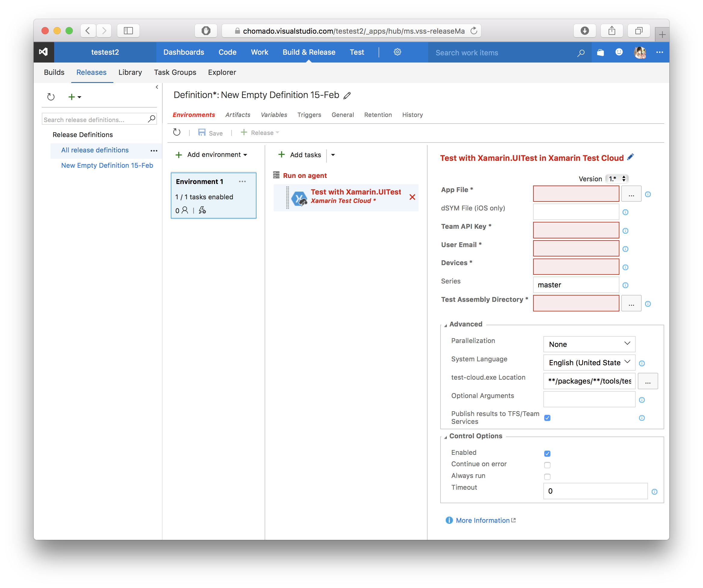The image size is (703, 588).
Task: Open New Empty Definition 15-Feb in the sidebar
Action: (x=107, y=165)
